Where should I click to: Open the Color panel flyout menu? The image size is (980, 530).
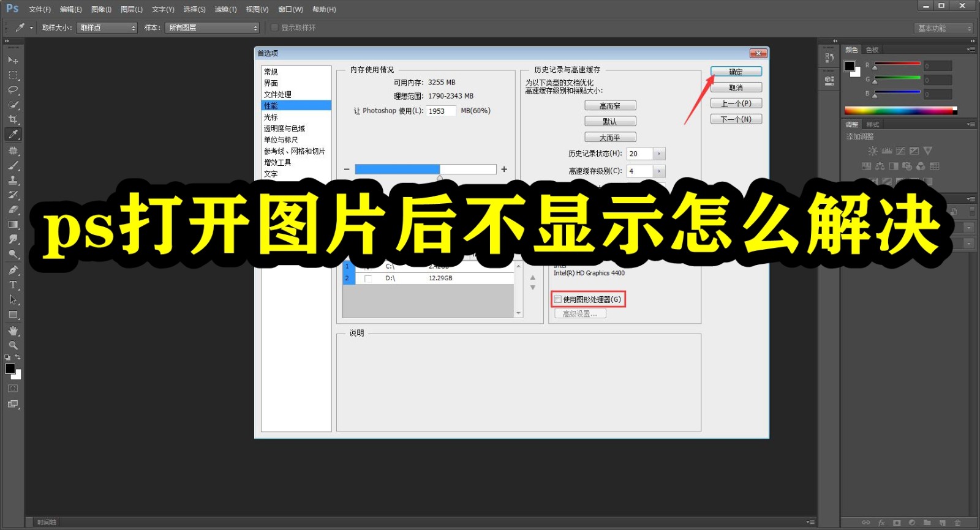tap(971, 50)
